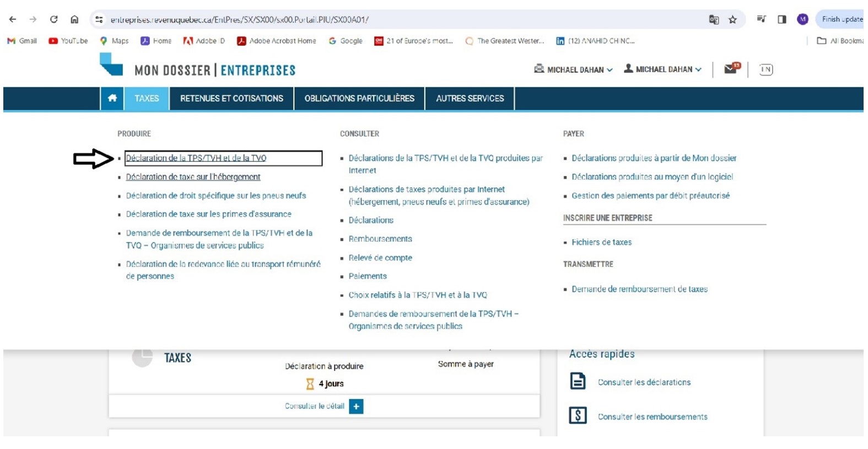Open the Retenues et cotisations menu
This screenshot has height=449, width=868.
point(231,99)
